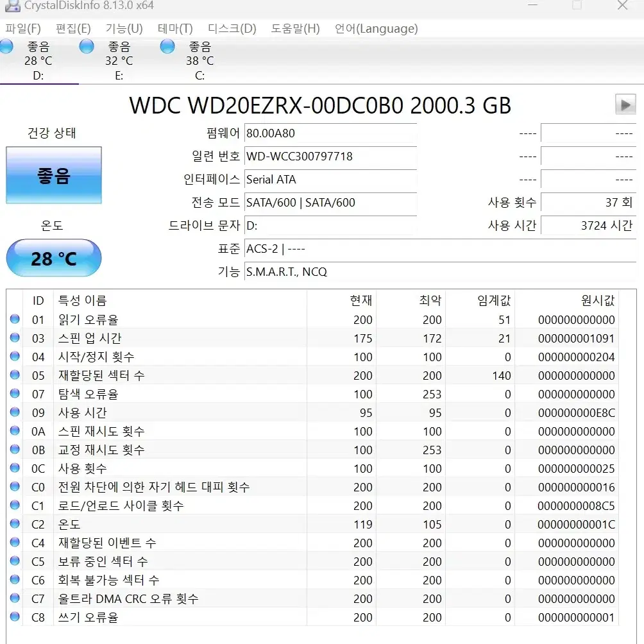
Task: Open the 테마(T) menu
Action: 175,28
